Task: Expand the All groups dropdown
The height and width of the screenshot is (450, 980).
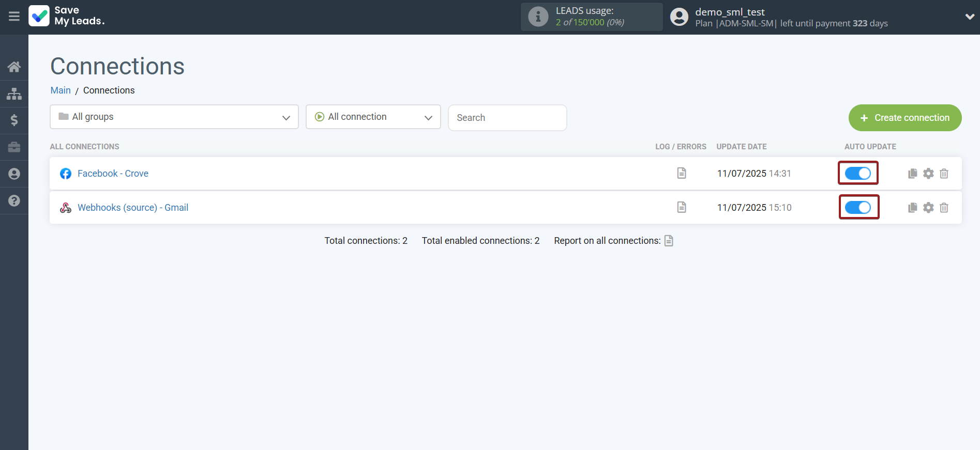Action: [x=174, y=117]
